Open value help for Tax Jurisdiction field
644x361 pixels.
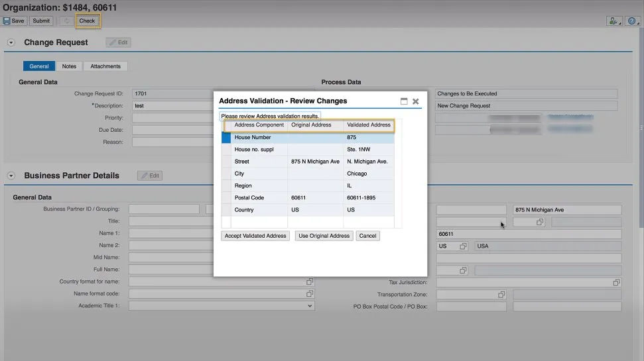click(x=617, y=282)
